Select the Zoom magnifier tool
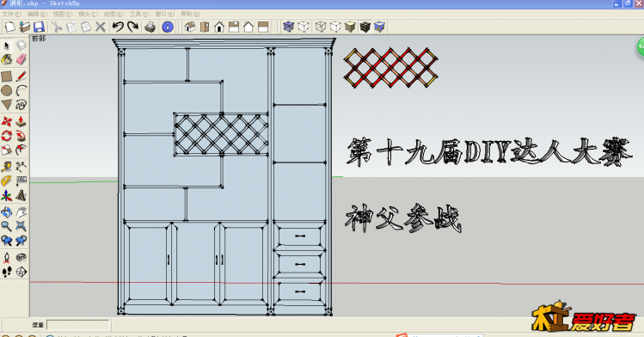This screenshot has width=644, height=337. click(7, 226)
